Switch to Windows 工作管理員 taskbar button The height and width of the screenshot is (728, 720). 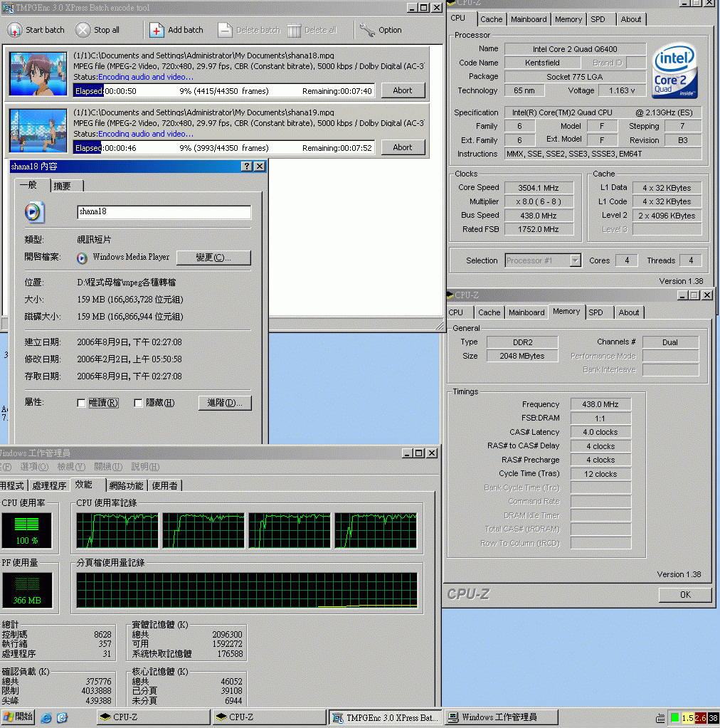[502, 717]
